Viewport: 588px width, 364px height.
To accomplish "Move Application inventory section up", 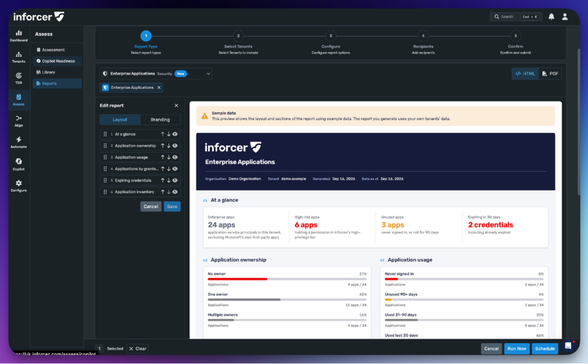I will point(162,192).
